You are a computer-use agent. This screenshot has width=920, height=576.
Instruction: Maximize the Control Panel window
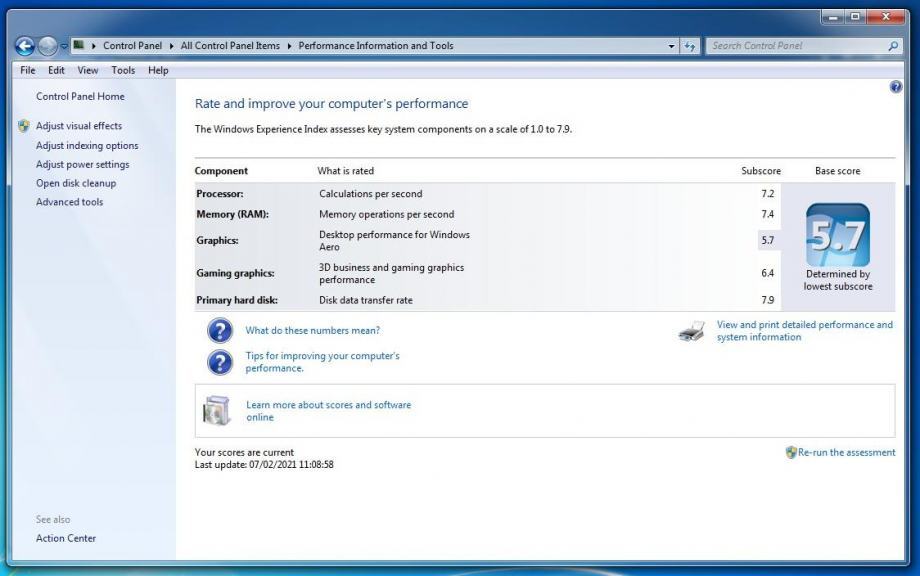point(855,16)
